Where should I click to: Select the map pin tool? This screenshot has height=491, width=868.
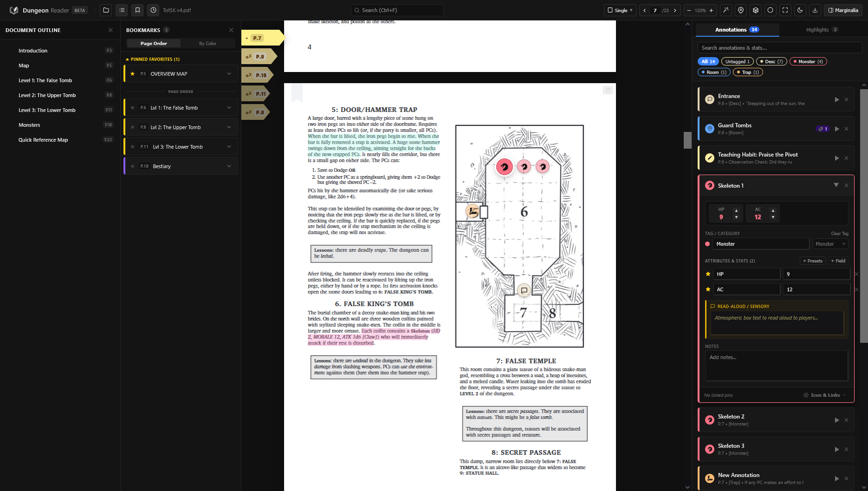tap(741, 10)
